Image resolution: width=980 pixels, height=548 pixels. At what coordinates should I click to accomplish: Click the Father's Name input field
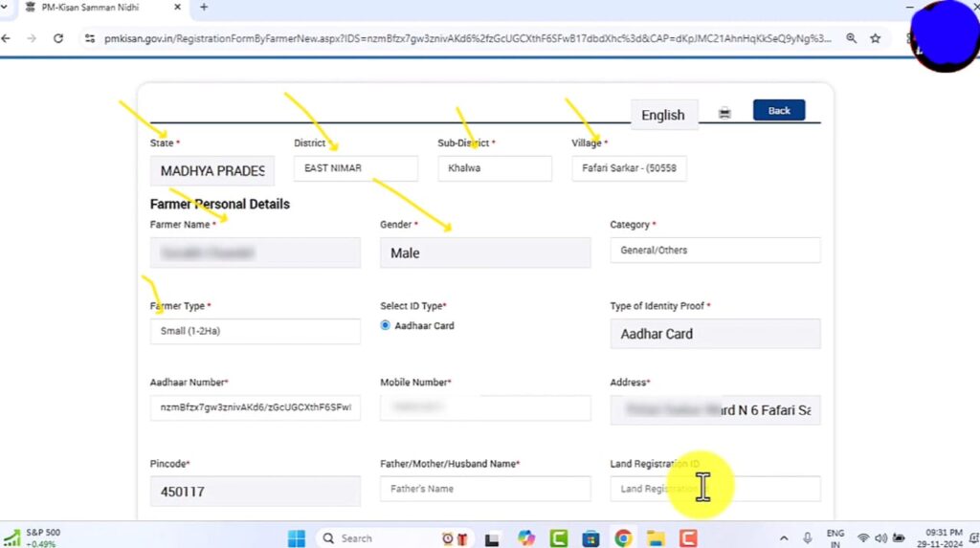tap(484, 489)
